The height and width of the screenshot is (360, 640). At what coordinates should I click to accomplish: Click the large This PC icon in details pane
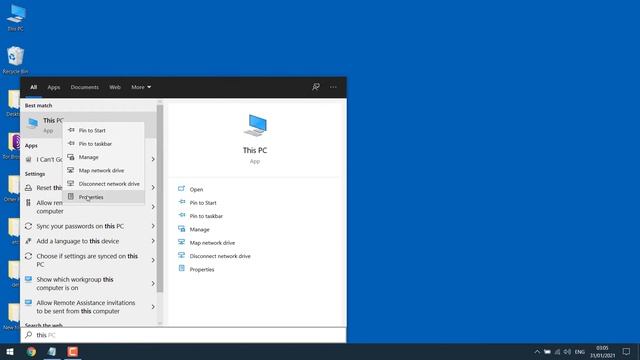tap(255, 125)
